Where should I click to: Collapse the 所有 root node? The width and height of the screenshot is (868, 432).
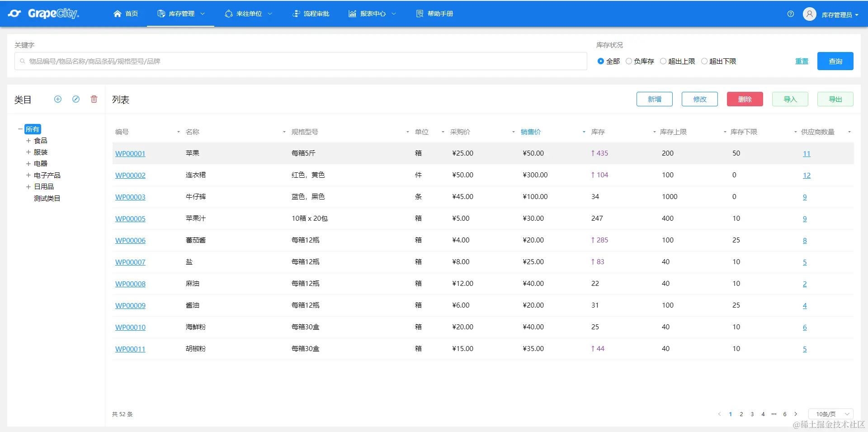tap(20, 129)
